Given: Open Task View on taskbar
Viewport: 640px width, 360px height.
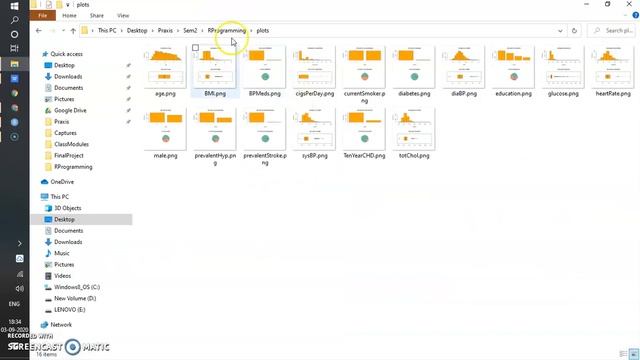Looking at the screenshot, I should (x=14, y=48).
